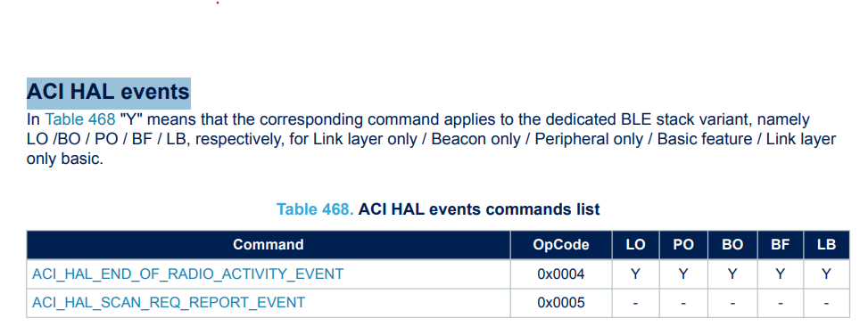The height and width of the screenshot is (335, 868).
Task: Click the dash cell under BF column
Action: coord(780,302)
